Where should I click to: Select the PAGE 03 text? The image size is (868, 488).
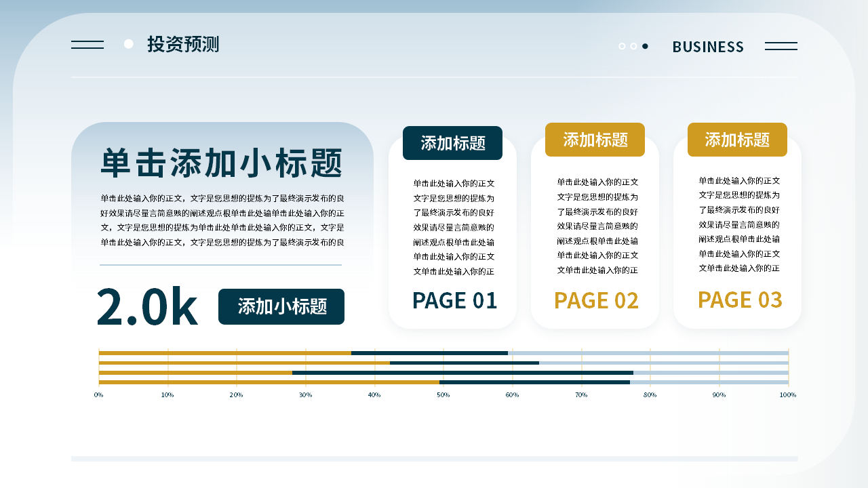pos(740,299)
